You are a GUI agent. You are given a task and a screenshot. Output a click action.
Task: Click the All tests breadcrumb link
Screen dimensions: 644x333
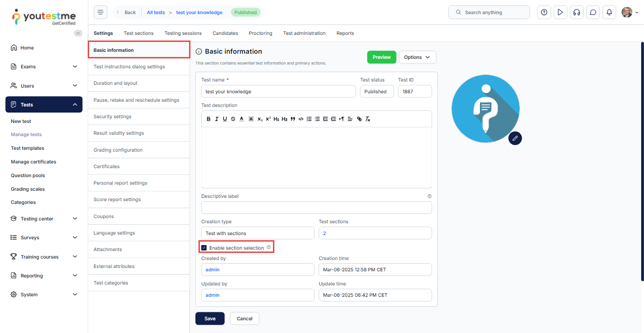[156, 12]
